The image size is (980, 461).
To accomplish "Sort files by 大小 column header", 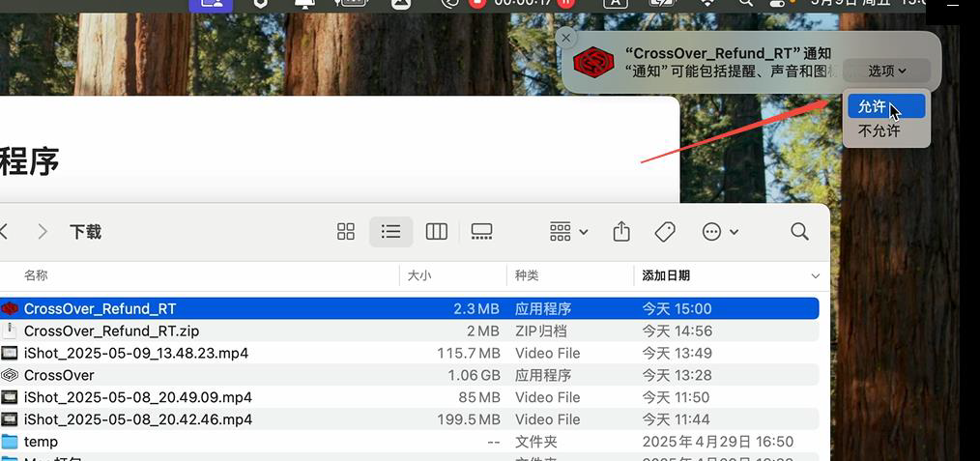I will [x=419, y=275].
